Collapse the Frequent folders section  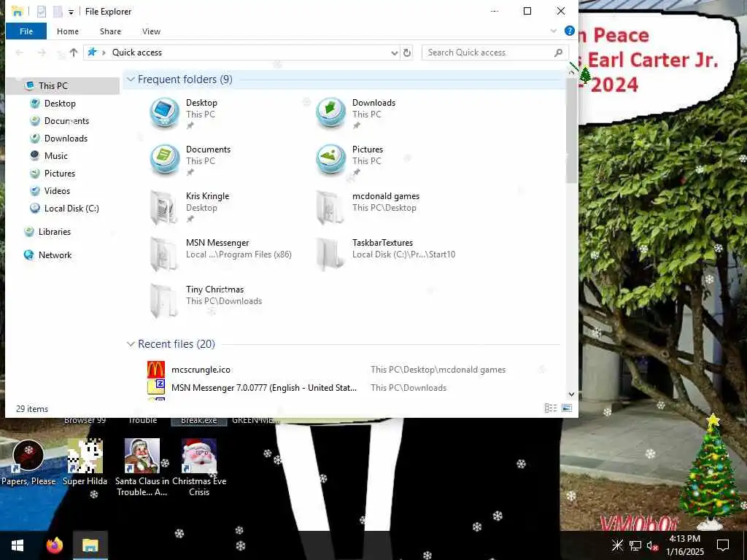point(131,79)
